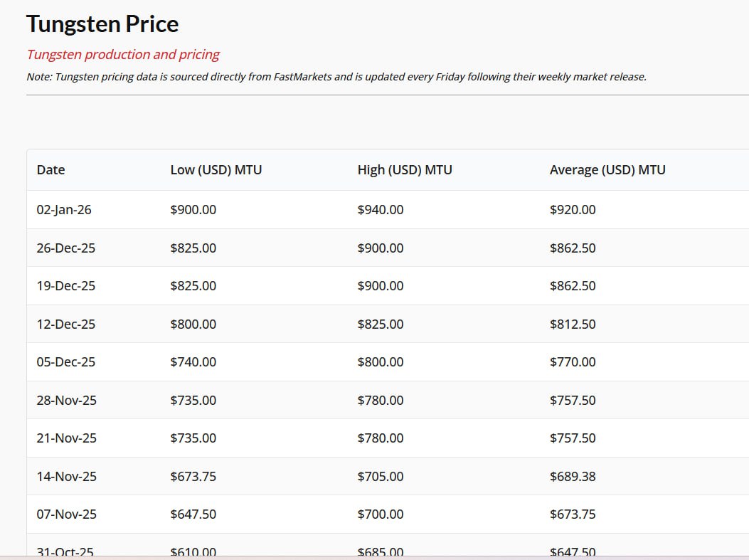The image size is (749, 560).
Task: Click the $673.75 low price for 14-Nov-25
Action: coord(193,477)
